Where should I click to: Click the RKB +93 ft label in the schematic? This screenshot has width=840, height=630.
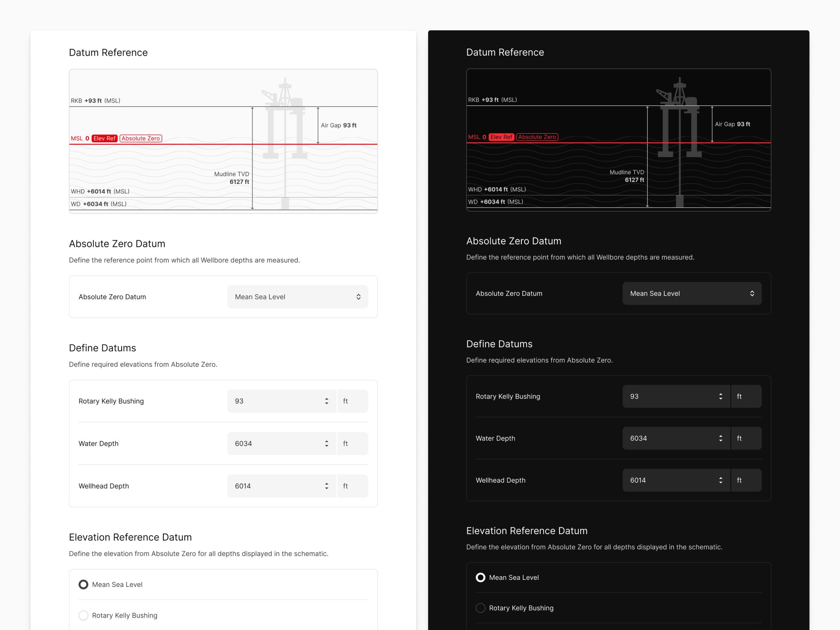pos(95,100)
